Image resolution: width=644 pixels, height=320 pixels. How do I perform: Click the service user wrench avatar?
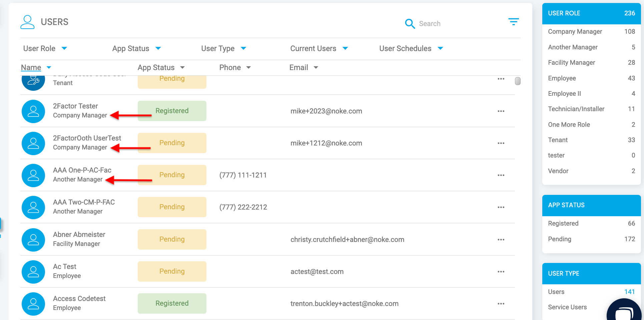(x=33, y=83)
